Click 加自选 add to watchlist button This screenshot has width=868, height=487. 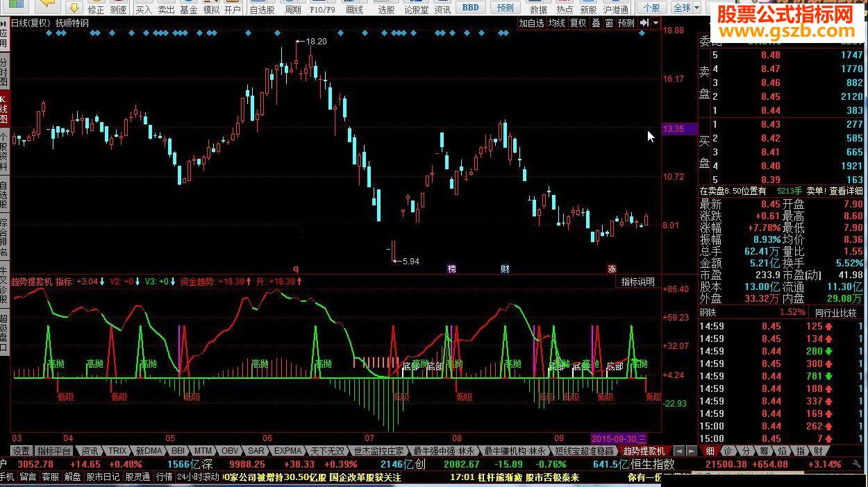(531, 23)
